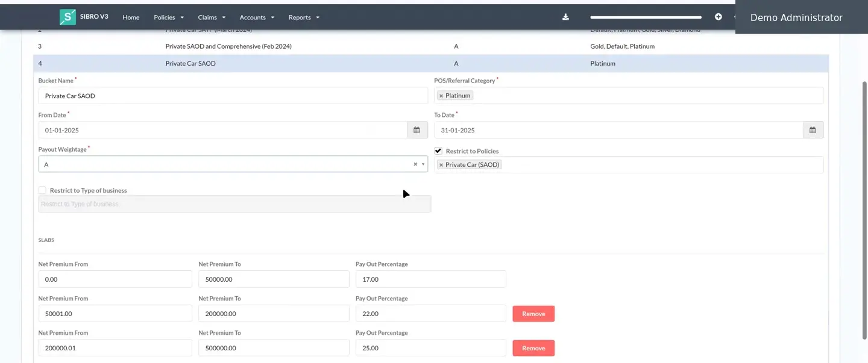
Task: Click the plus circle icon in the top bar
Action: point(718,17)
